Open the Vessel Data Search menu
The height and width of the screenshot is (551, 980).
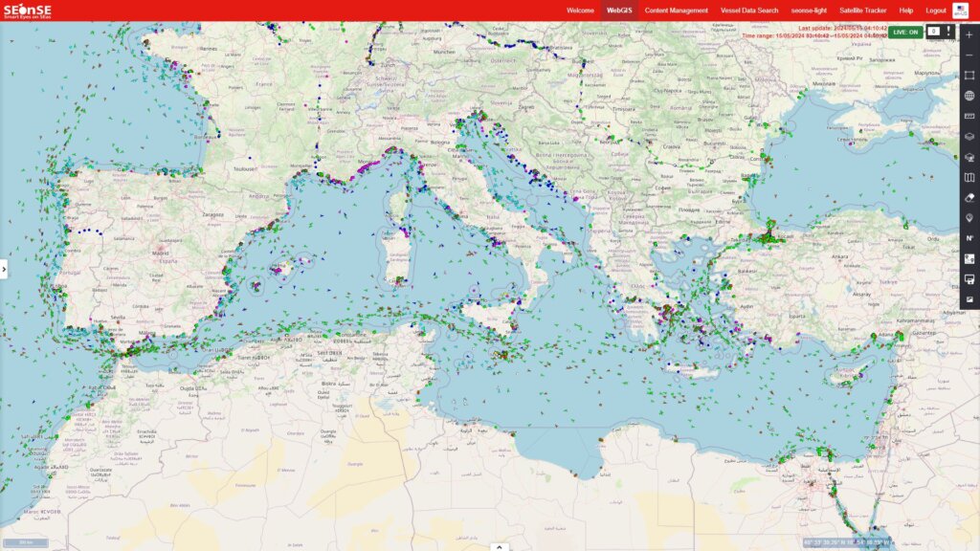[x=749, y=11]
